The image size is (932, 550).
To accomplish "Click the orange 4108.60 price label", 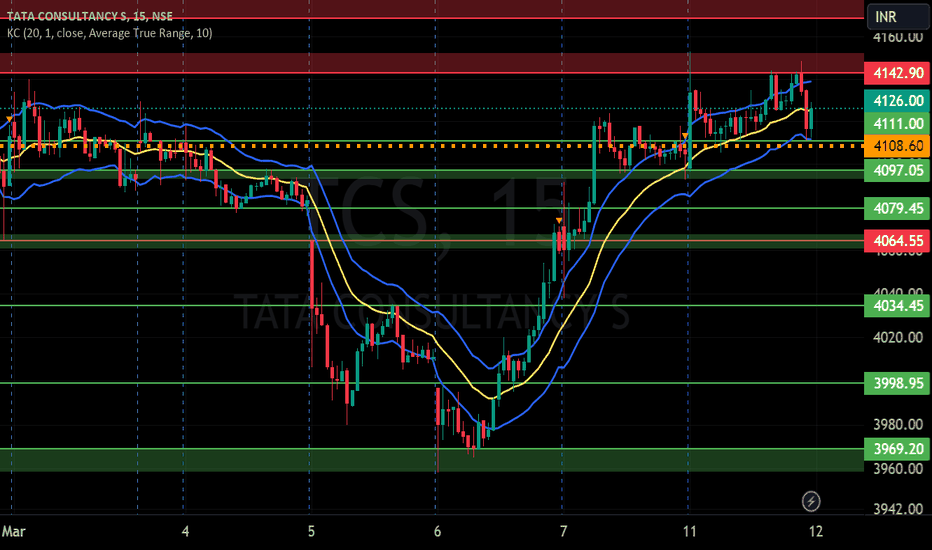I will click(x=898, y=146).
